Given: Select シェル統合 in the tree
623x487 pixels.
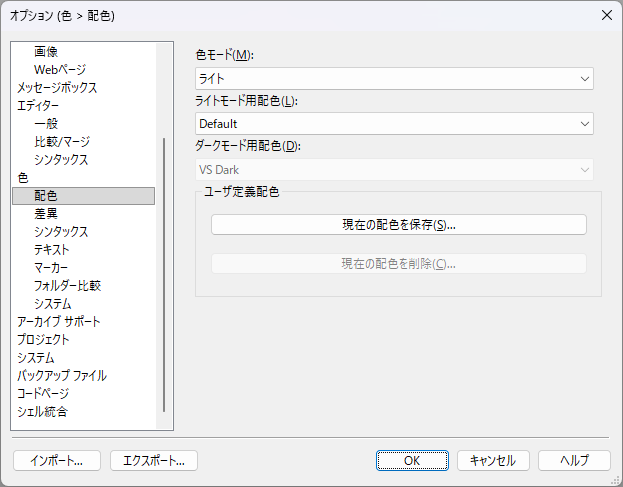Looking at the screenshot, I should point(42,412).
